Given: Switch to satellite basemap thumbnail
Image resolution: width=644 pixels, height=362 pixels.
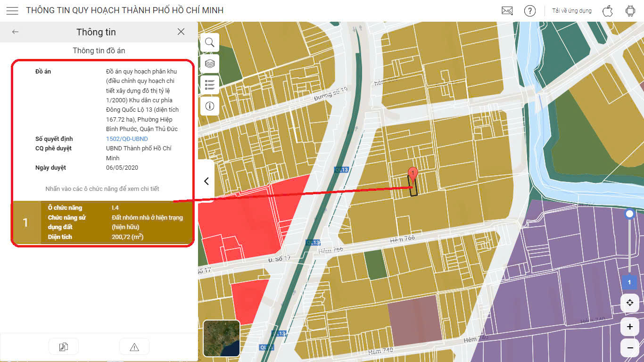Looking at the screenshot, I should (x=222, y=338).
